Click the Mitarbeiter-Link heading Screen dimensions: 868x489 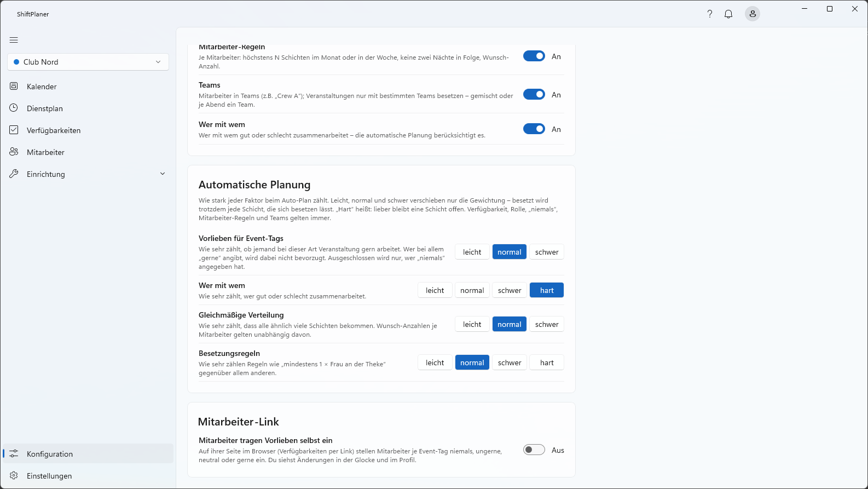(238, 422)
